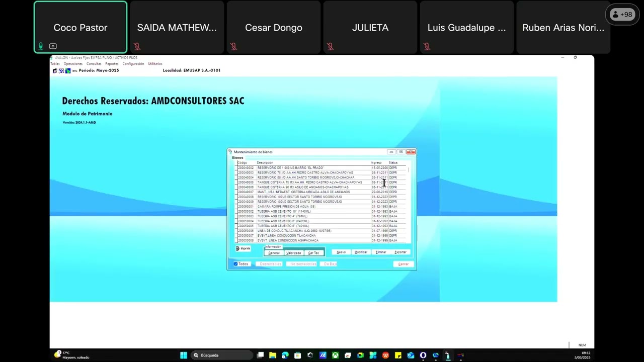Click the Modificar button
The width and height of the screenshot is (644, 362).
(361, 252)
